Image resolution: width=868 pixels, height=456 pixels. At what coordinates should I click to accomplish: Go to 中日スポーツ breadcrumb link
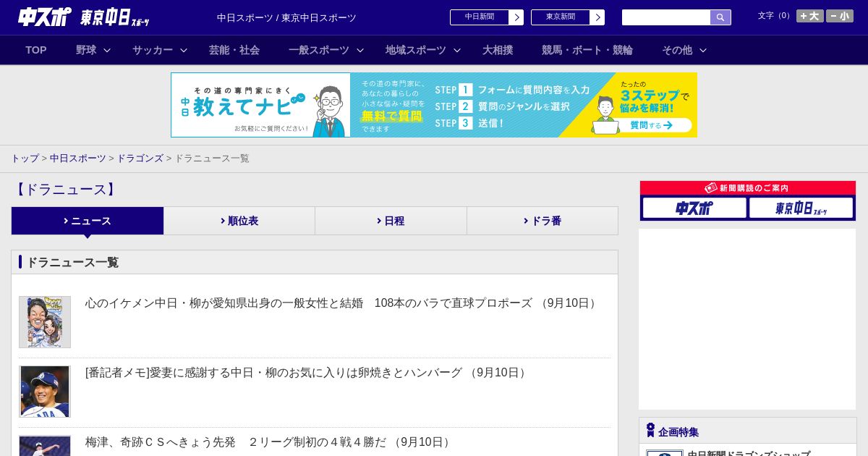click(78, 159)
